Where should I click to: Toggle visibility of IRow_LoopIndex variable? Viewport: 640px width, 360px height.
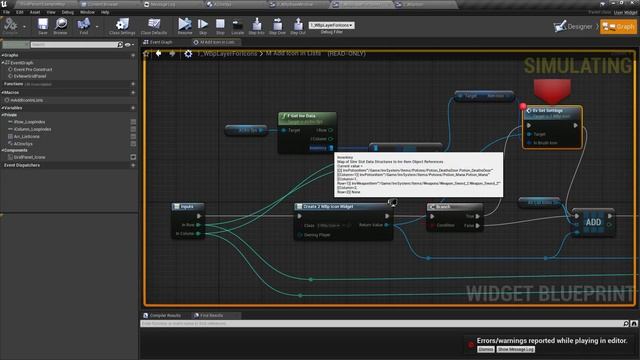[133, 122]
